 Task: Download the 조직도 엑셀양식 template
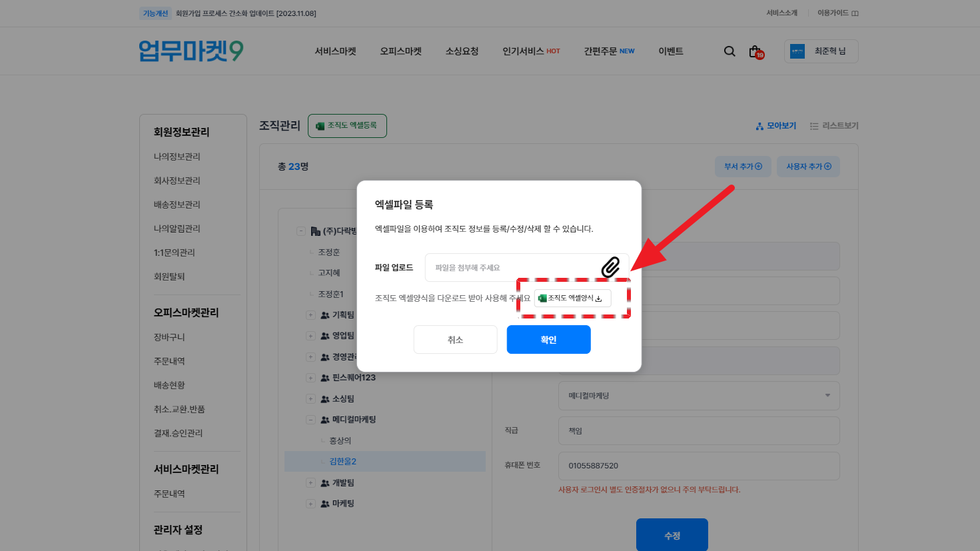(x=572, y=298)
